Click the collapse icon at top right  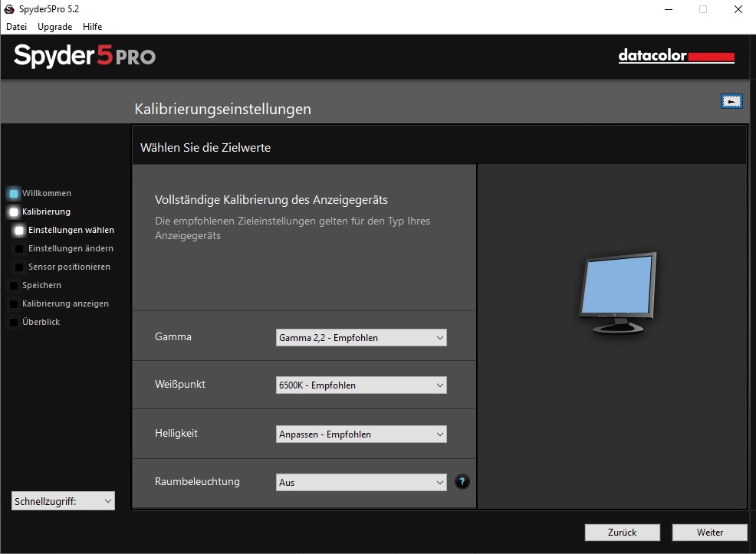tap(731, 102)
